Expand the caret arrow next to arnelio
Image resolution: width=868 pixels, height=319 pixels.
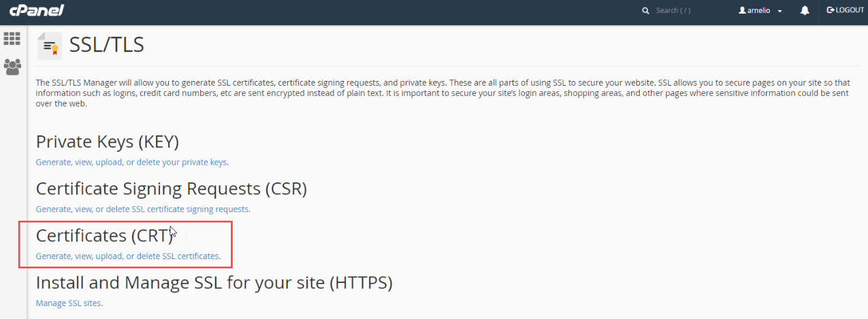click(779, 12)
